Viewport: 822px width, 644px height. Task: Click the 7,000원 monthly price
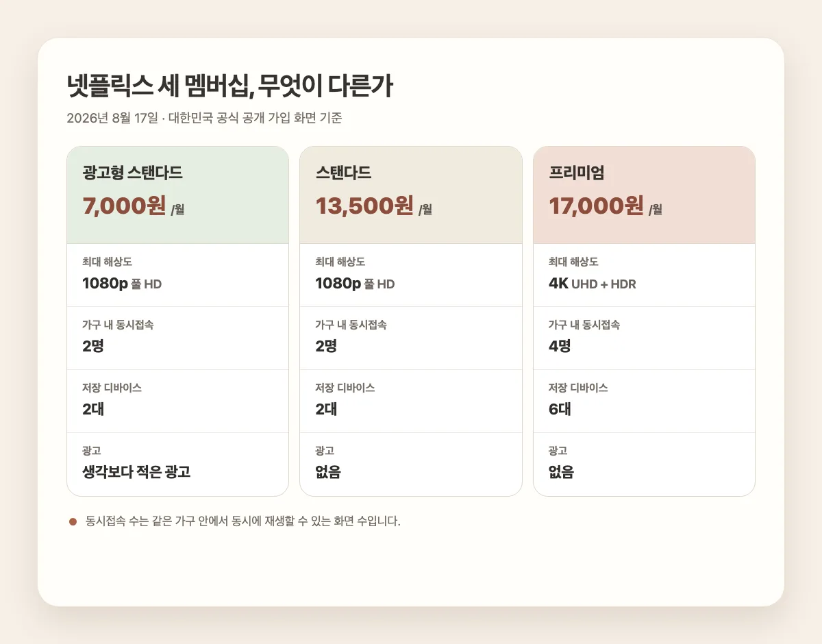[x=124, y=206]
